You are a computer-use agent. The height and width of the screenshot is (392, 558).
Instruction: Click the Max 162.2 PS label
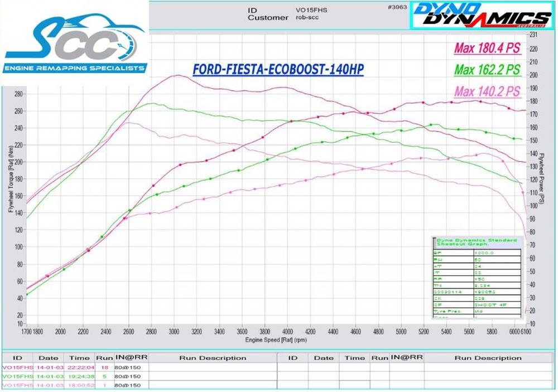(x=488, y=70)
